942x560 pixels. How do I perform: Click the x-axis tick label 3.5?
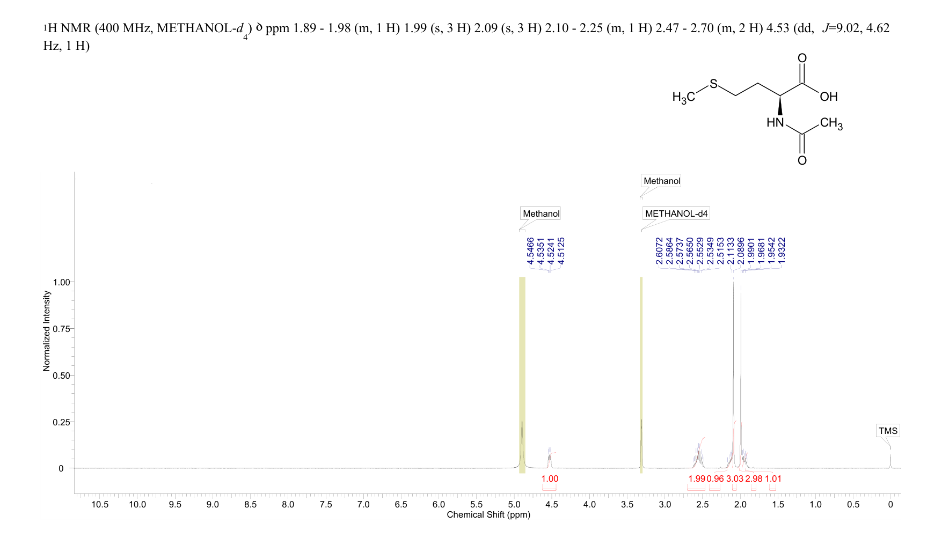pos(627,504)
